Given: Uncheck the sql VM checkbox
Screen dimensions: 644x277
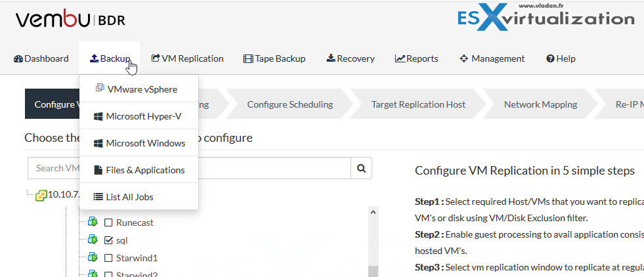Looking at the screenshot, I should (108, 241).
